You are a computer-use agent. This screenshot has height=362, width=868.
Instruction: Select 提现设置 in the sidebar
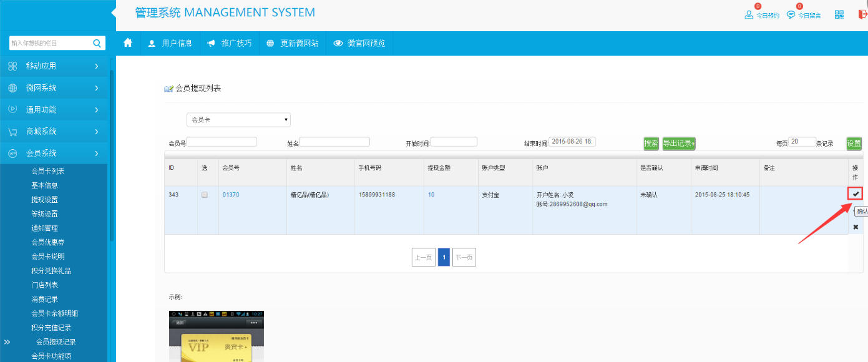[x=45, y=200]
